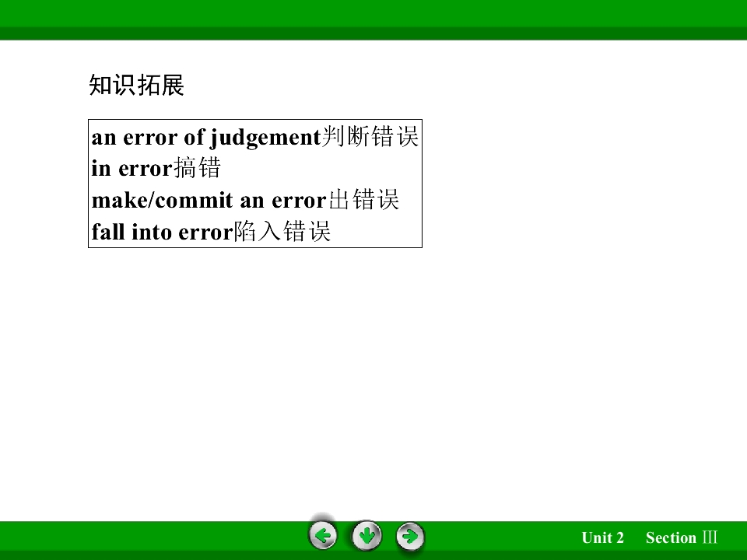Click the 'Unit 2' footer label
The height and width of the screenshot is (560, 747).
602,537
